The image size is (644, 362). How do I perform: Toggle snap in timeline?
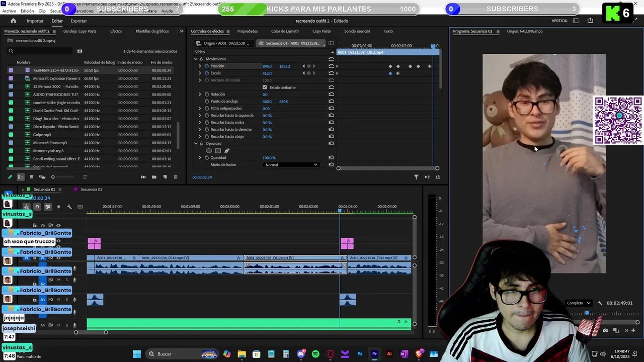tap(37, 207)
